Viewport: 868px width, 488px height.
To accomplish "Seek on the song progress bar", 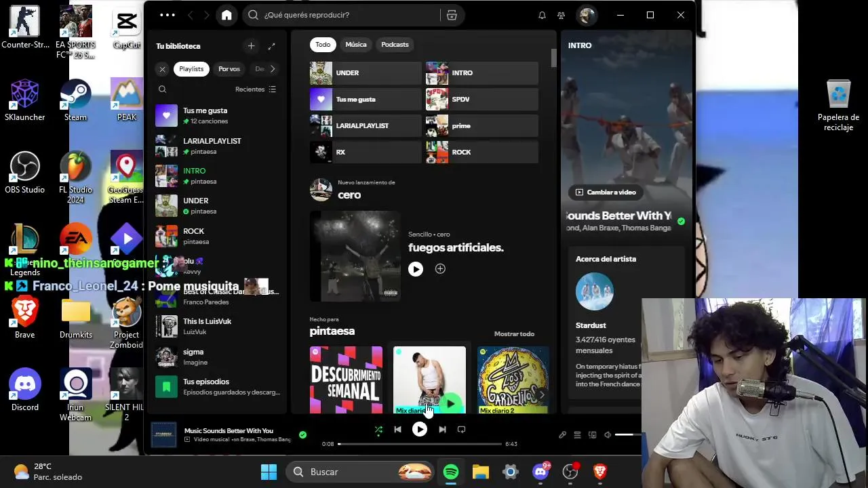I will tap(420, 444).
